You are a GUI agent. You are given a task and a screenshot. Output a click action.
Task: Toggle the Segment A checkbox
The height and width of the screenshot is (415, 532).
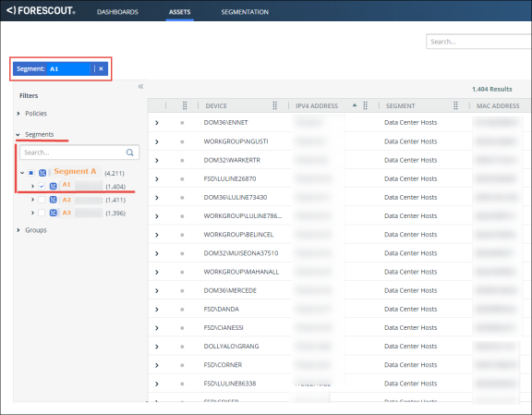(30, 173)
